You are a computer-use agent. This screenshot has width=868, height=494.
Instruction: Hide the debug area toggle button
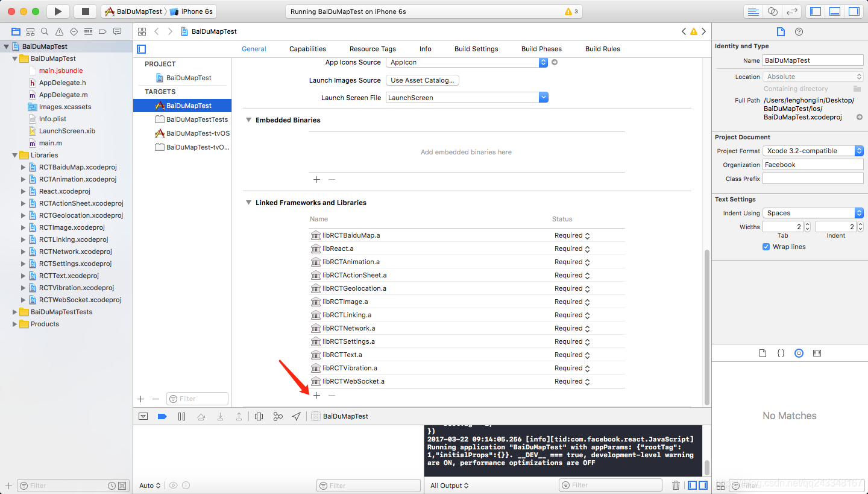[x=143, y=416]
